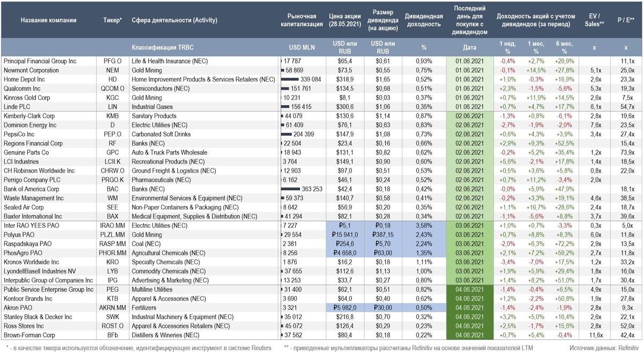This screenshot has width=644, height=355.
Task: Click the 'LCI Industries' company cell
Action: (x=23, y=161)
